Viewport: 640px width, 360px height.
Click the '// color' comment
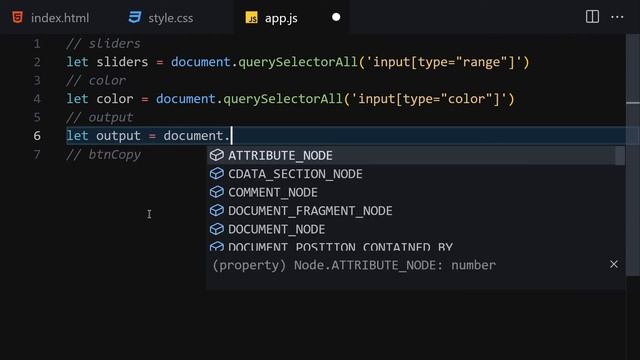pyautogui.click(x=96, y=80)
